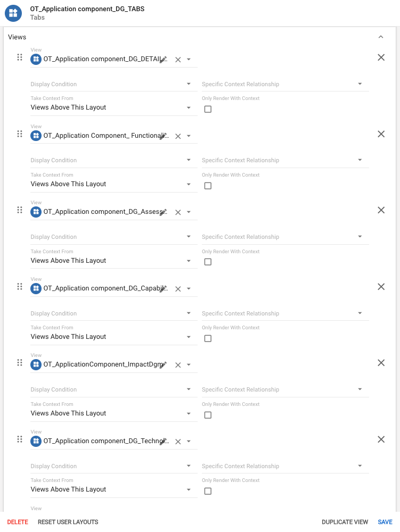Toggle Only Render With Context for DG_Technol
The image size is (400, 532).
(208, 491)
